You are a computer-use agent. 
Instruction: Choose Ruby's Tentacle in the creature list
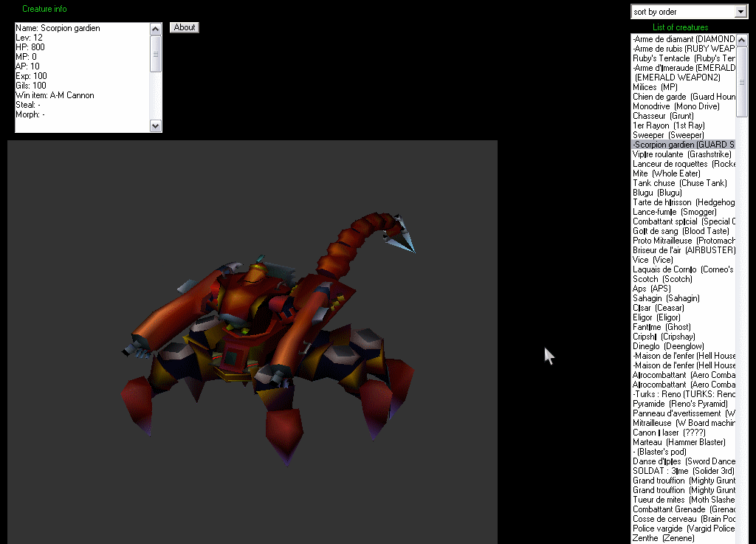coord(684,58)
